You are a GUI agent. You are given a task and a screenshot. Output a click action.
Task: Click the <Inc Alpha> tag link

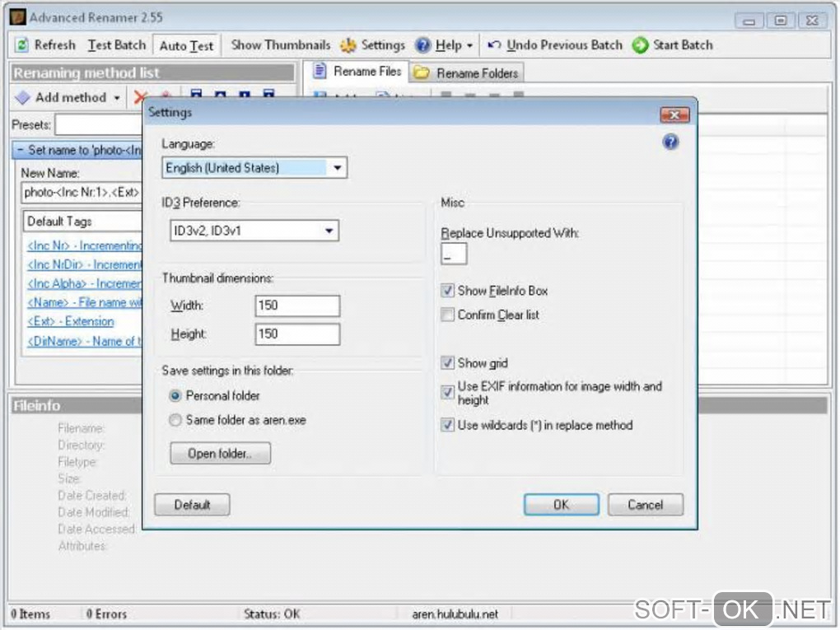click(x=85, y=283)
